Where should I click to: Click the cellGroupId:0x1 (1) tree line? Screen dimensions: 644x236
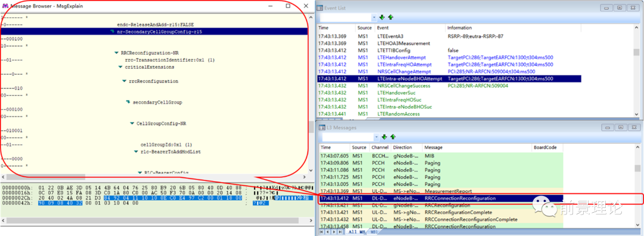(166, 145)
